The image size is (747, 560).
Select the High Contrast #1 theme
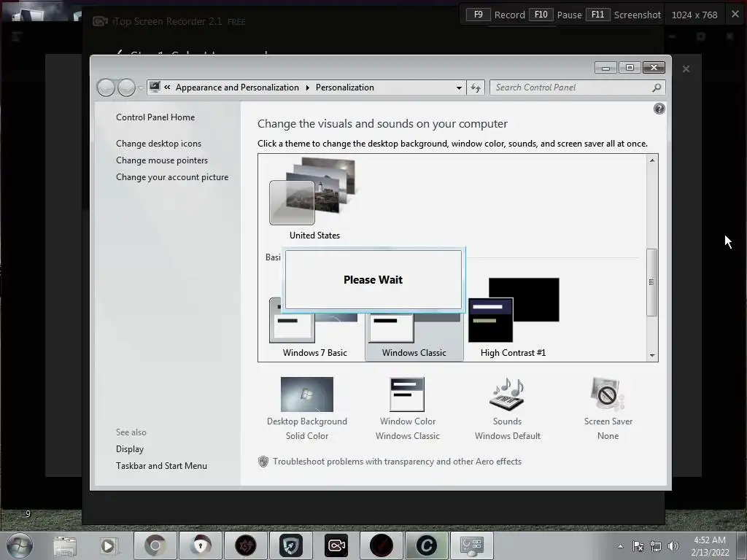click(x=513, y=318)
